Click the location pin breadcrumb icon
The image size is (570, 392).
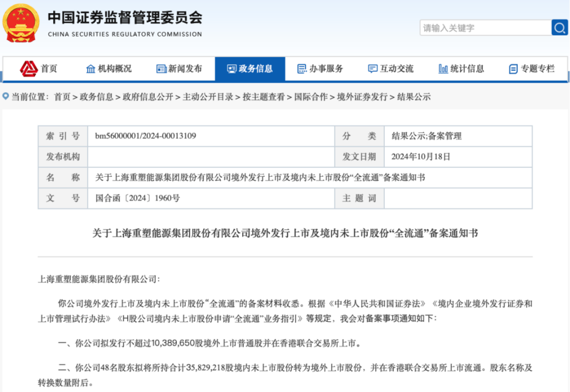(x=6, y=96)
